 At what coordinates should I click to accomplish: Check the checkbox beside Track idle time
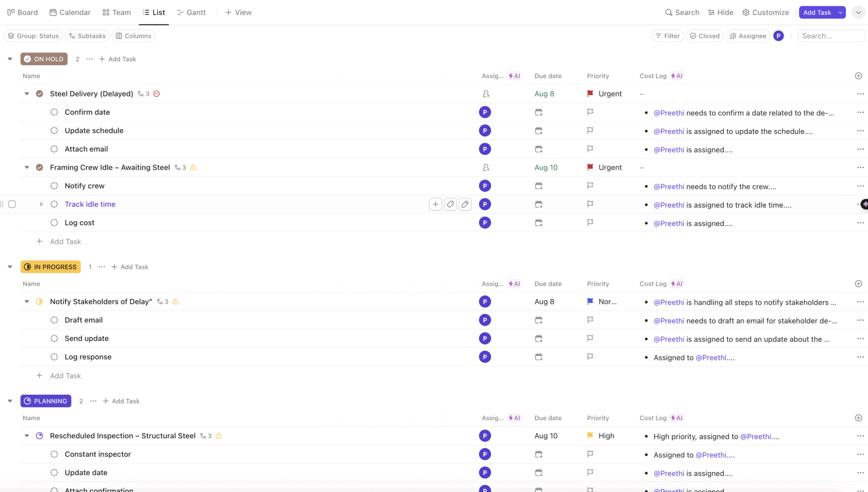[12, 204]
